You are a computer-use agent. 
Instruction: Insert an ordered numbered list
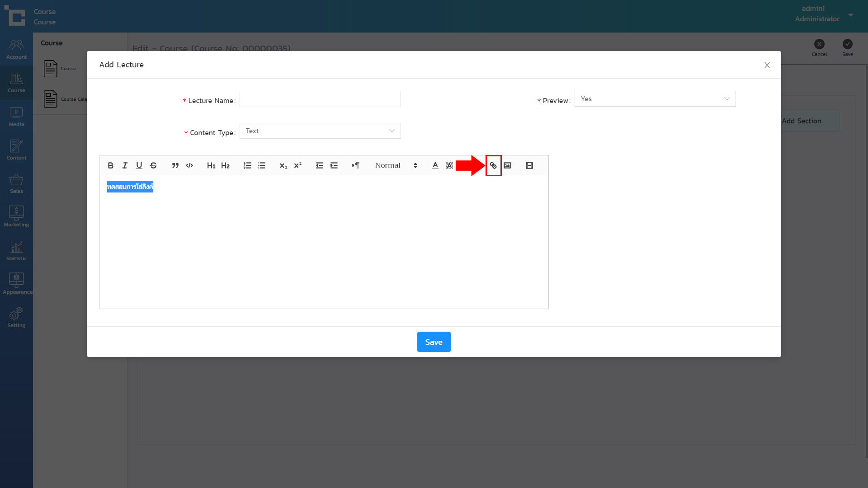247,165
